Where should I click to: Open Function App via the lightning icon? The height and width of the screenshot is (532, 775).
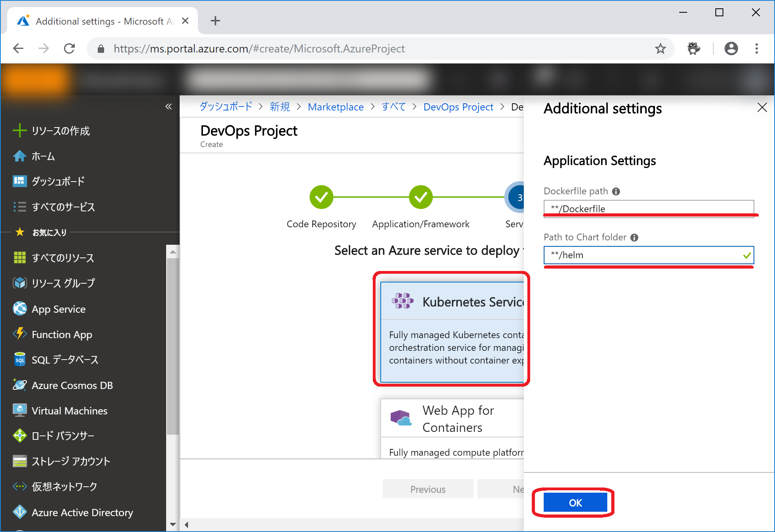61,335
